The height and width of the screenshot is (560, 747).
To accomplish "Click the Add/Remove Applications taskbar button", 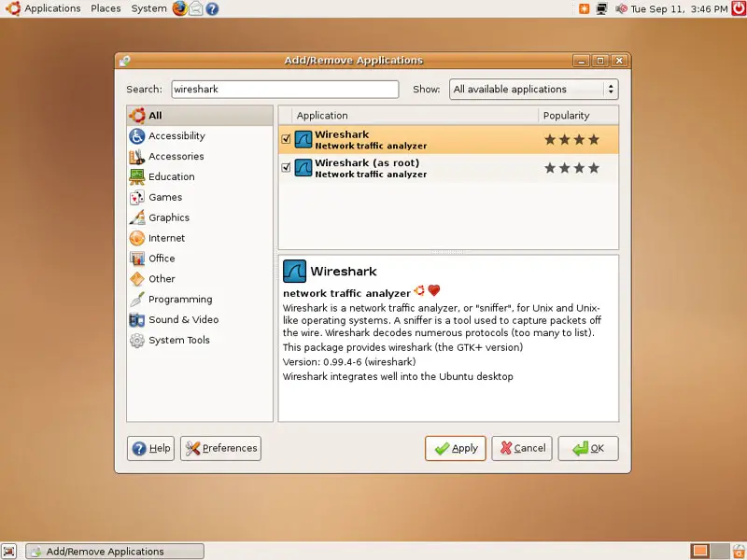I will click(115, 552).
